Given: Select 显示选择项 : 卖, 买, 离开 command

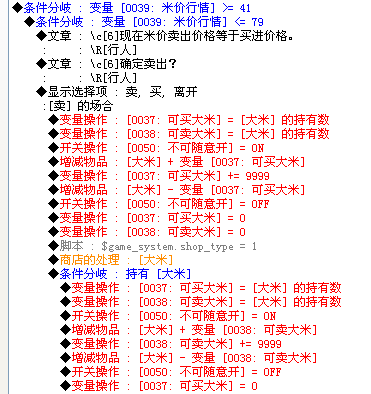Looking at the screenshot, I should pyautogui.click(x=117, y=92).
